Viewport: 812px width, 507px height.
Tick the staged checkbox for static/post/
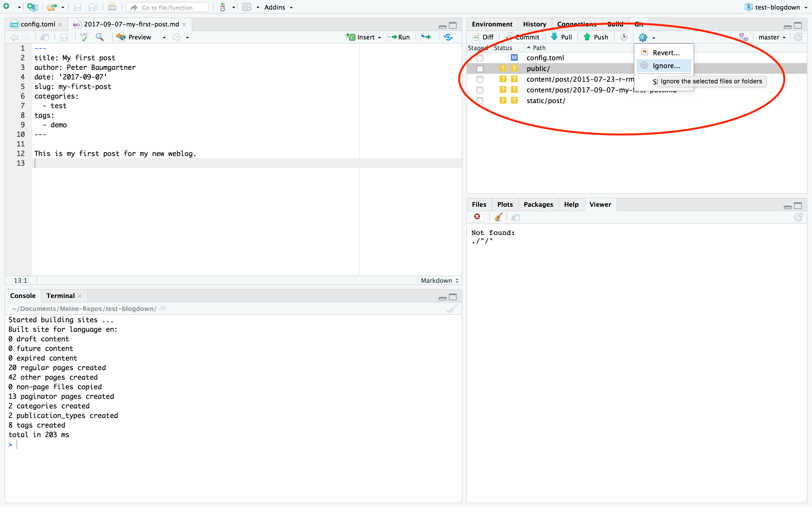pos(480,101)
